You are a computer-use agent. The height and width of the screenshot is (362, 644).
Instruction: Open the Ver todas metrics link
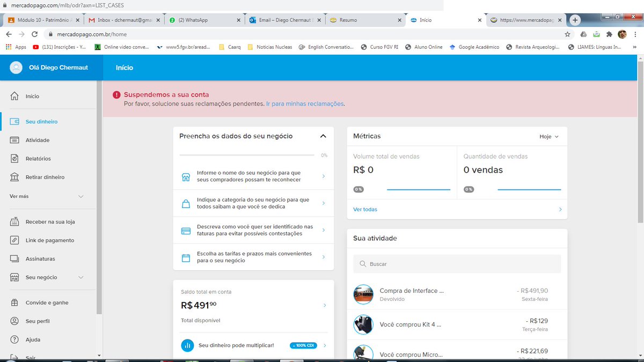pyautogui.click(x=365, y=209)
